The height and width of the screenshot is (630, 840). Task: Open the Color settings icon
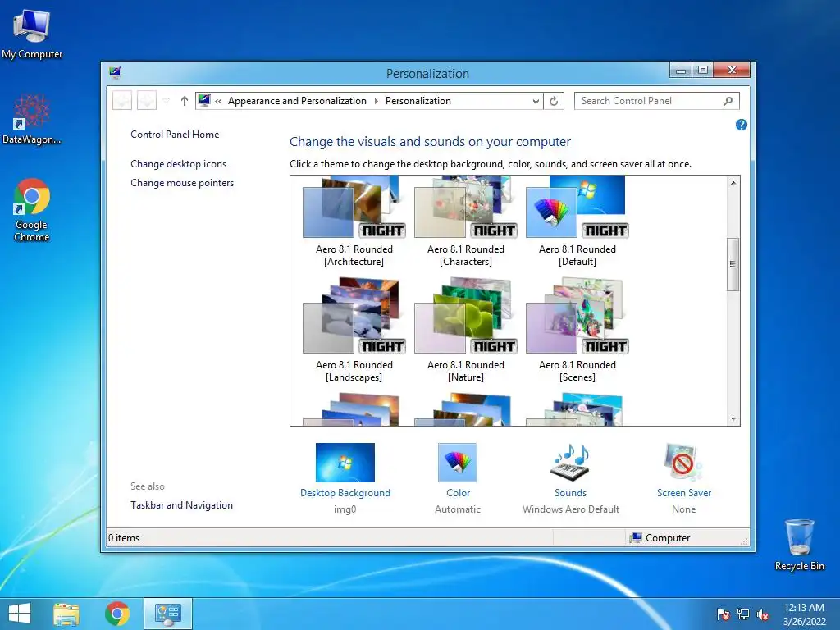[x=458, y=463]
